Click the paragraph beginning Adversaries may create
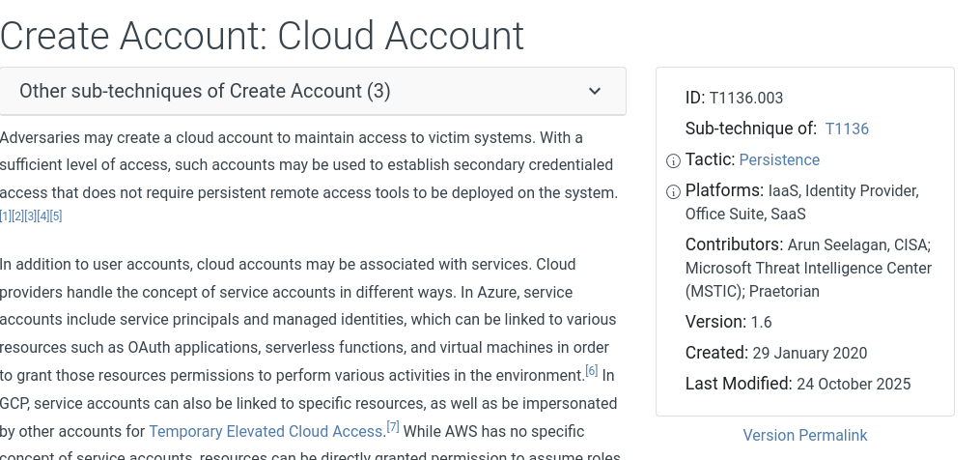Image resolution: width=980 pixels, height=460 pixels. (309, 177)
